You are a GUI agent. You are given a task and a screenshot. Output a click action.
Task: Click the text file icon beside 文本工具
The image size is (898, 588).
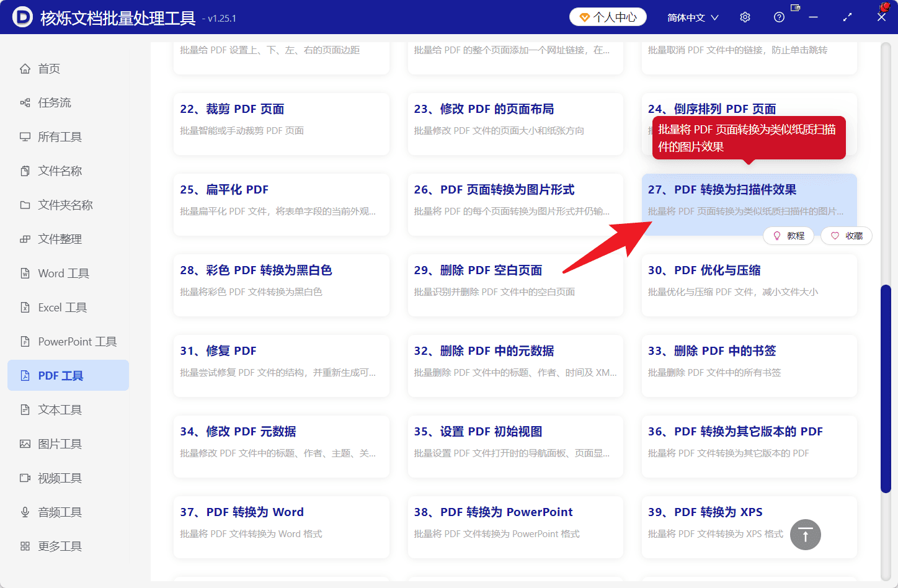(x=25, y=410)
